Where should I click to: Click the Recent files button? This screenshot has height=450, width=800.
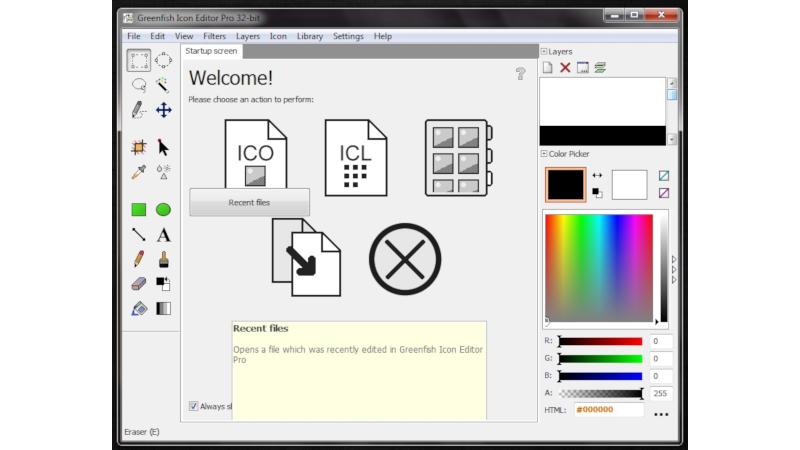tap(249, 203)
